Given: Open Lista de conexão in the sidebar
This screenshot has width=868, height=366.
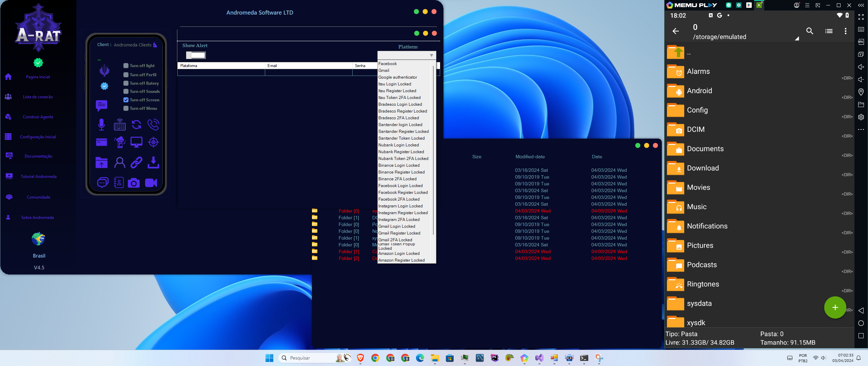Looking at the screenshot, I should click(38, 97).
